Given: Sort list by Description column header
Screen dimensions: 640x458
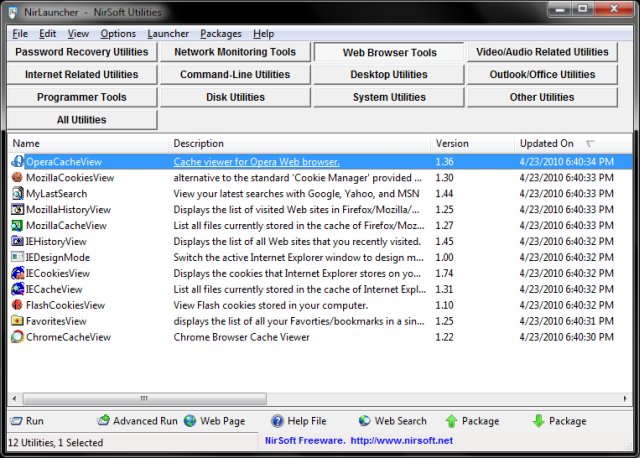Looking at the screenshot, I should 299,143.
